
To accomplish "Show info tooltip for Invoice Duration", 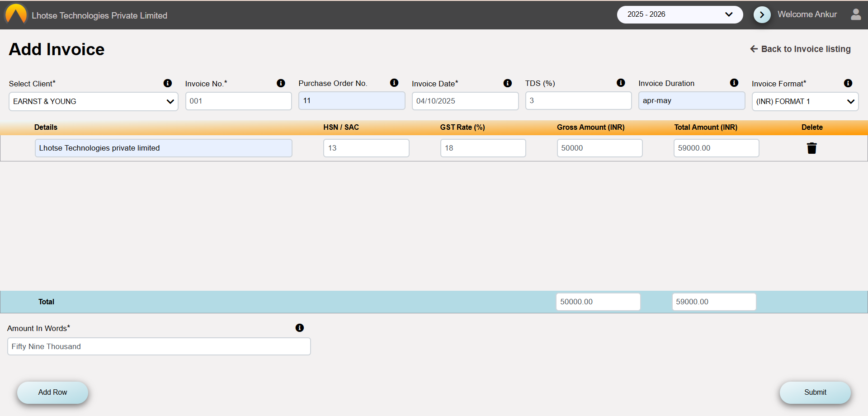I will click(734, 83).
